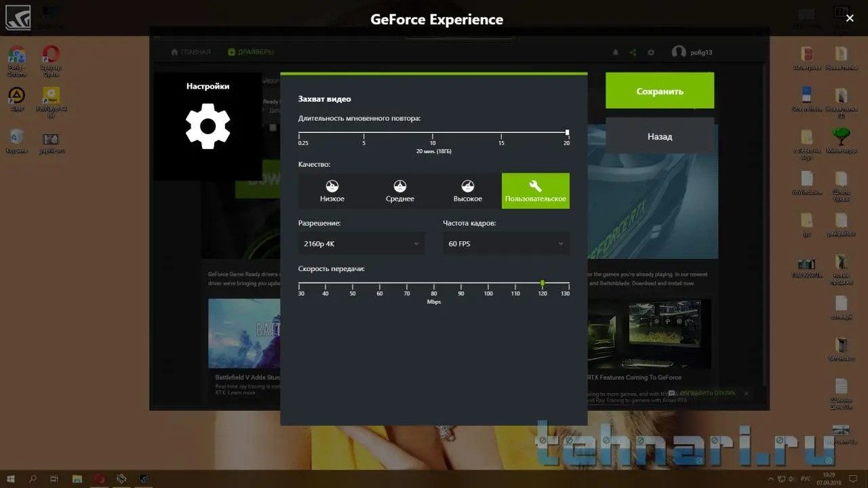The width and height of the screenshot is (868, 488).
Task: Open the Windows Start menu
Action: pyautogui.click(x=12, y=479)
